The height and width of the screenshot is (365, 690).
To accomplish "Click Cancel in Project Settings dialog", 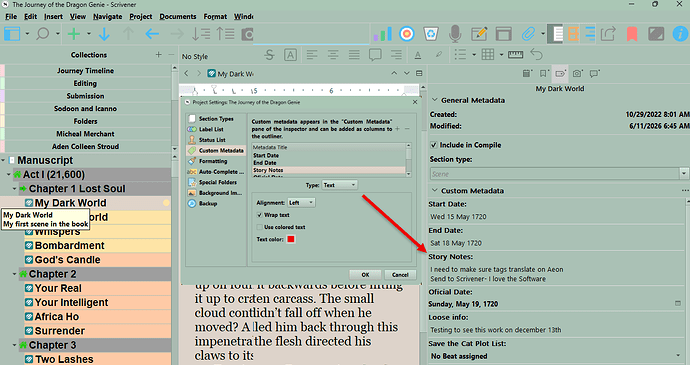I will click(x=400, y=275).
